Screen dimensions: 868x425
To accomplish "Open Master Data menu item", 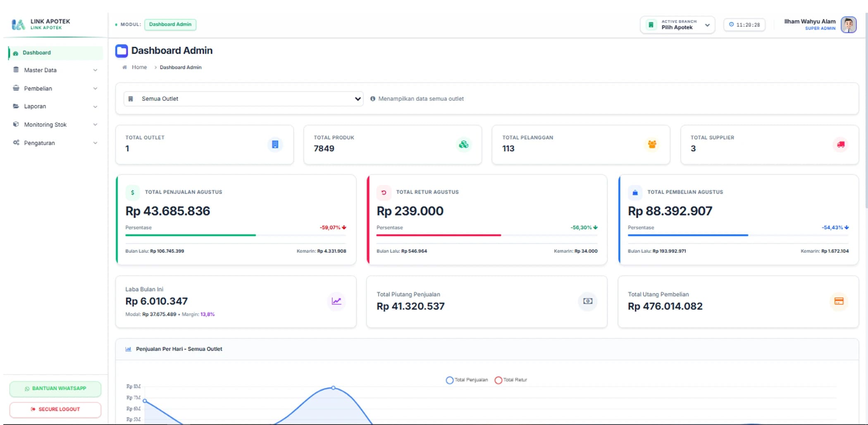I will 55,70.
